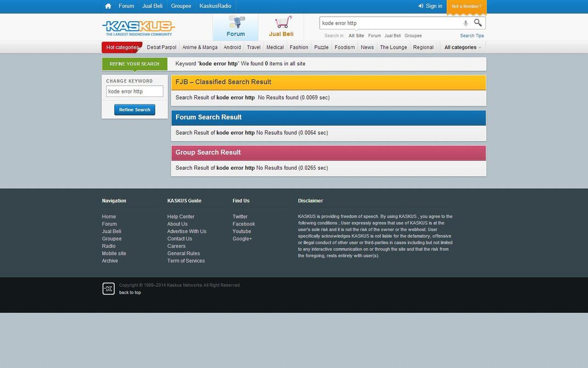Open Twitter link under Find Us

pos(240,217)
